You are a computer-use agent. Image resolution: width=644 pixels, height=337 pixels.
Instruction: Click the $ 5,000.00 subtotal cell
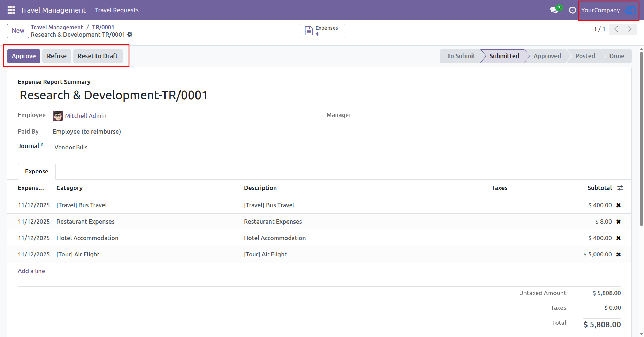(598, 254)
